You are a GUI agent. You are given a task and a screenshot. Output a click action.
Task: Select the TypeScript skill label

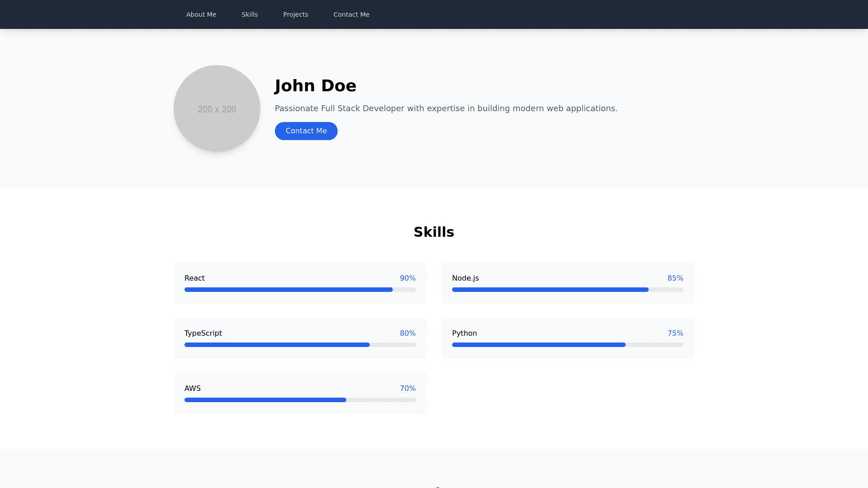tap(203, 333)
